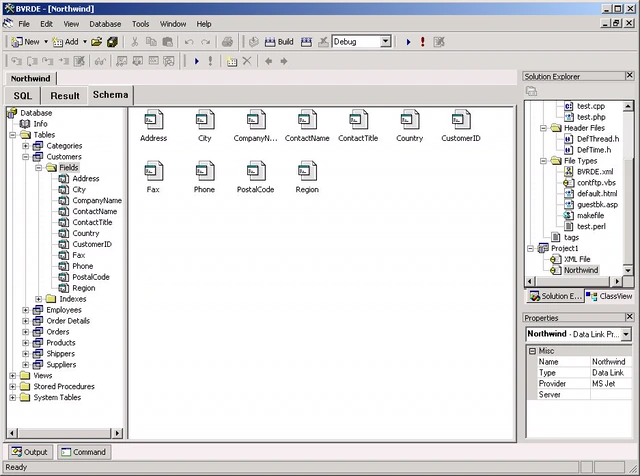
Task: Click the Save All toolbar icon
Action: [112, 42]
